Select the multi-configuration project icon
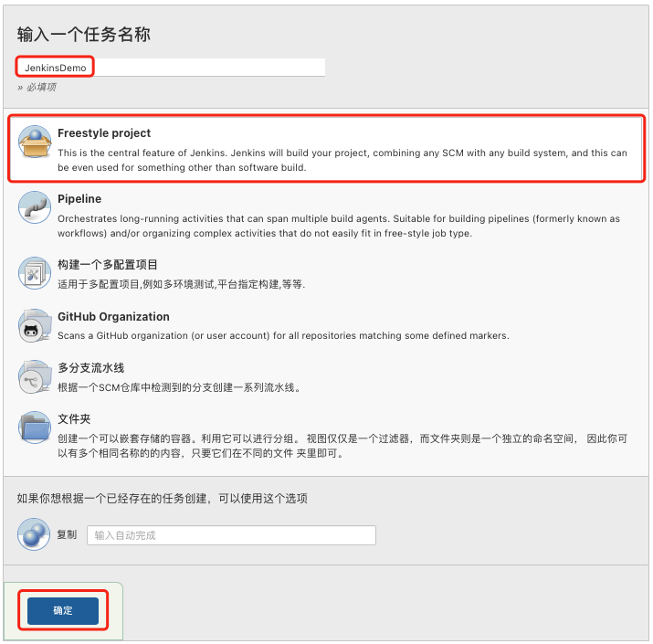This screenshot has height=644, width=653. coord(35,273)
